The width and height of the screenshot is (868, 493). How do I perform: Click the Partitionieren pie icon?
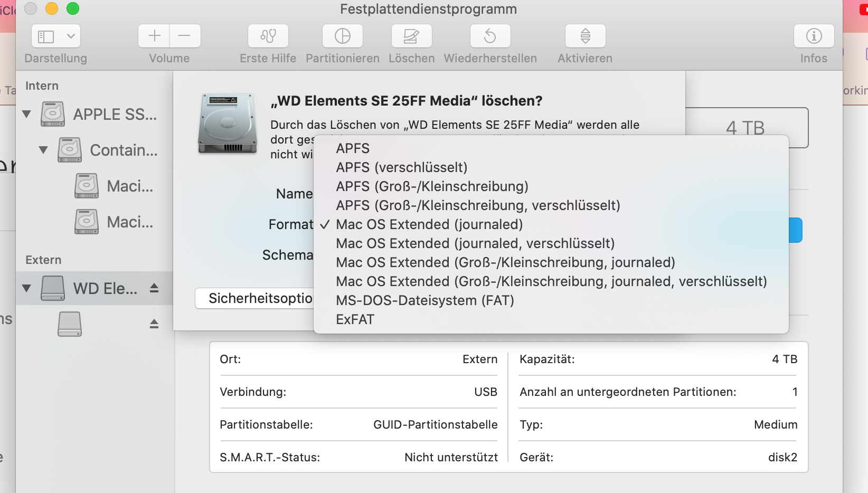click(343, 36)
